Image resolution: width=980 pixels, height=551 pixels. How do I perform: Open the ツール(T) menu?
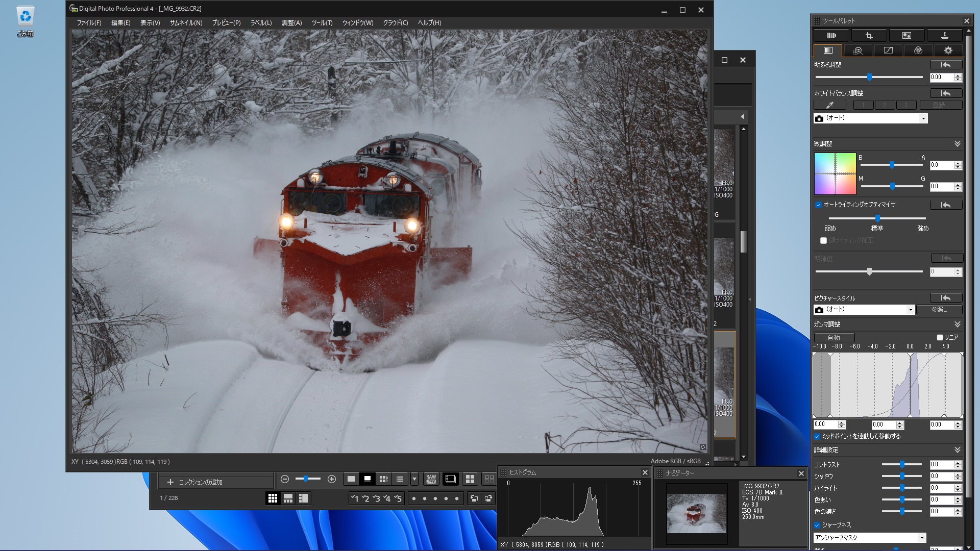tap(322, 23)
